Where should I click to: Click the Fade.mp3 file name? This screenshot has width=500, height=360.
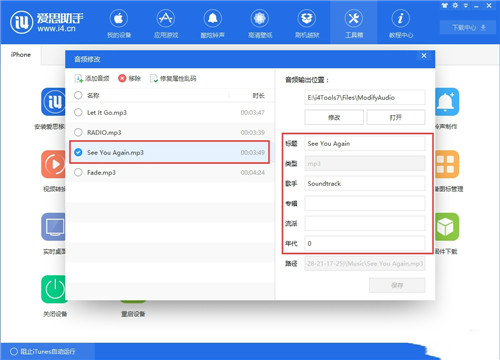[x=101, y=173]
